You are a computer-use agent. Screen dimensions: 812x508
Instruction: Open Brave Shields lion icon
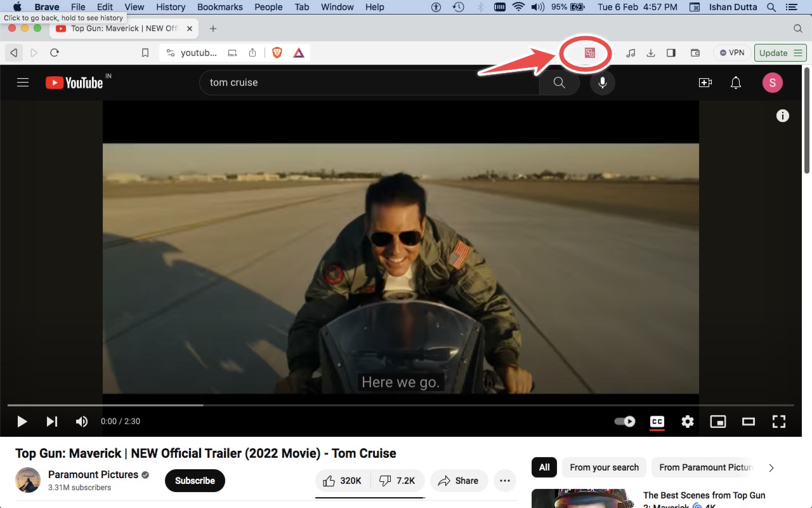tap(277, 53)
